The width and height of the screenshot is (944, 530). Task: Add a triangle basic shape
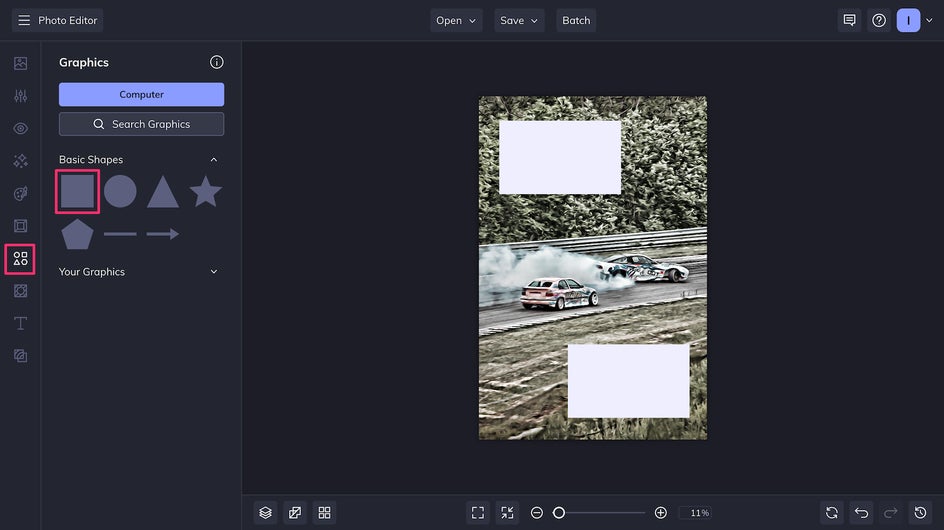163,192
